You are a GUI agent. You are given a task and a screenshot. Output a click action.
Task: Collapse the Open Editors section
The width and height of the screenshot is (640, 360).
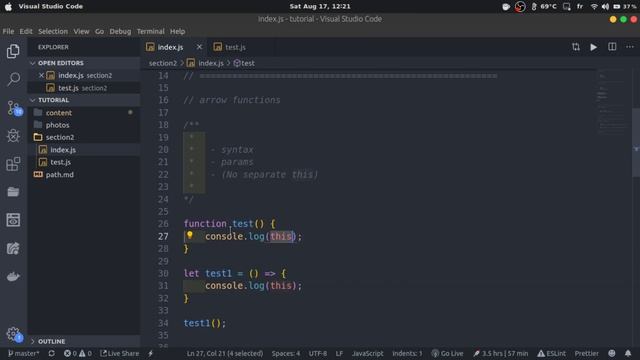[84, 63]
